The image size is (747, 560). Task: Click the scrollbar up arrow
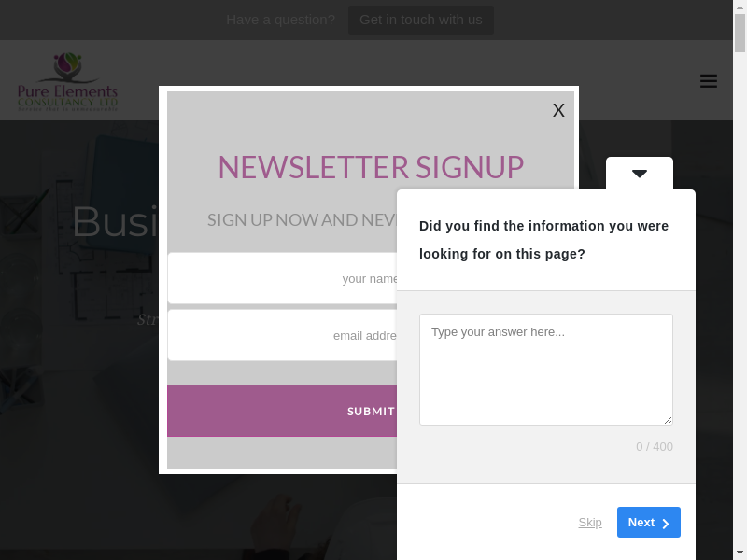click(740, 7)
